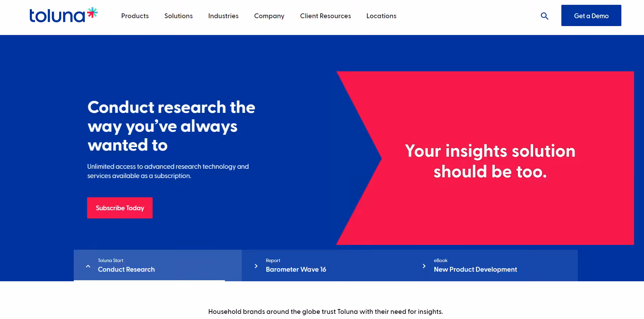The height and width of the screenshot is (319, 644).
Task: Click the Get a Demo button
Action: [x=591, y=15]
